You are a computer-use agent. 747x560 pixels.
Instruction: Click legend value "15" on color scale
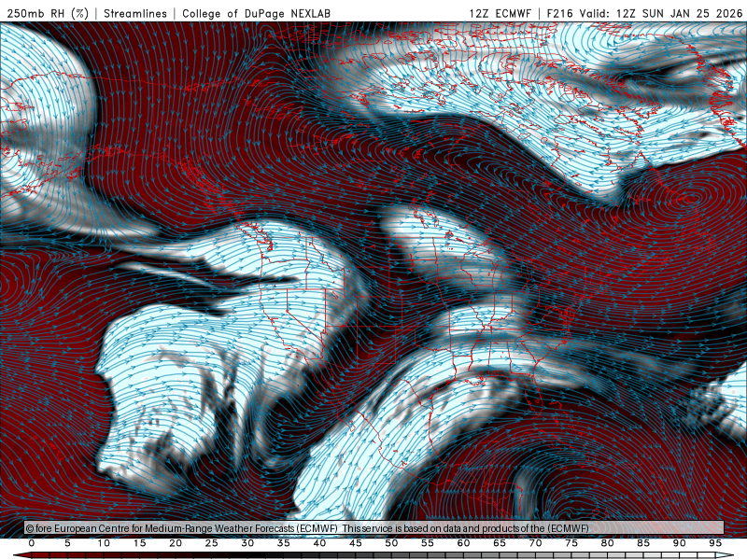pos(139,543)
